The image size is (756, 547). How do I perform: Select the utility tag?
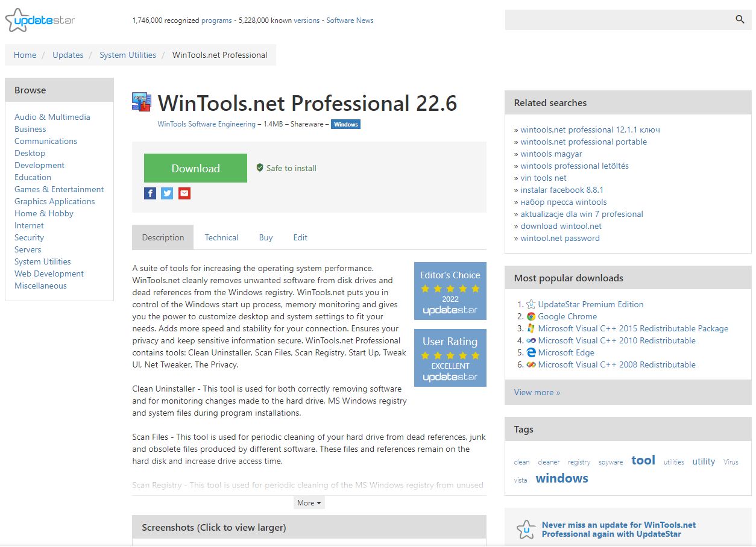pos(704,461)
